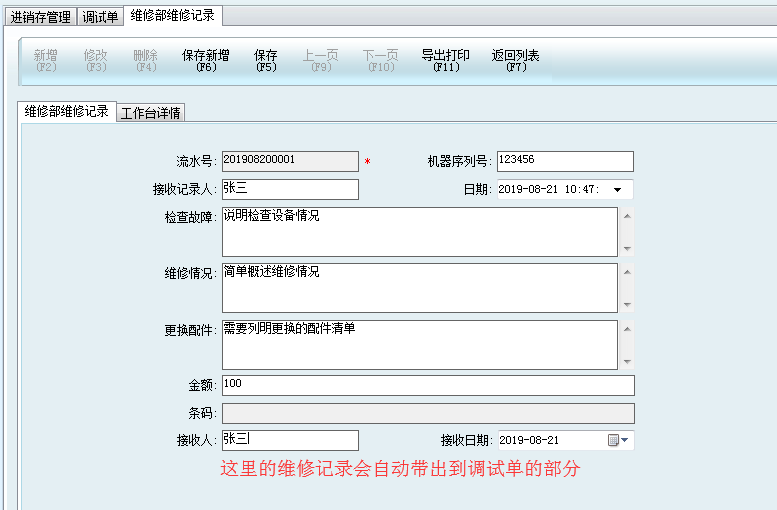Select the 工作台详情 sub-tab
The height and width of the screenshot is (510, 777).
tap(151, 113)
